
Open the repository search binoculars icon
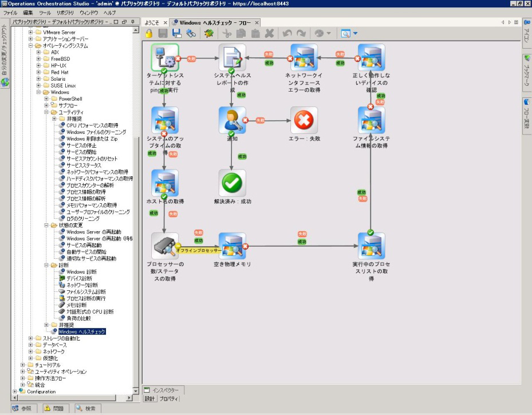click(x=191, y=33)
